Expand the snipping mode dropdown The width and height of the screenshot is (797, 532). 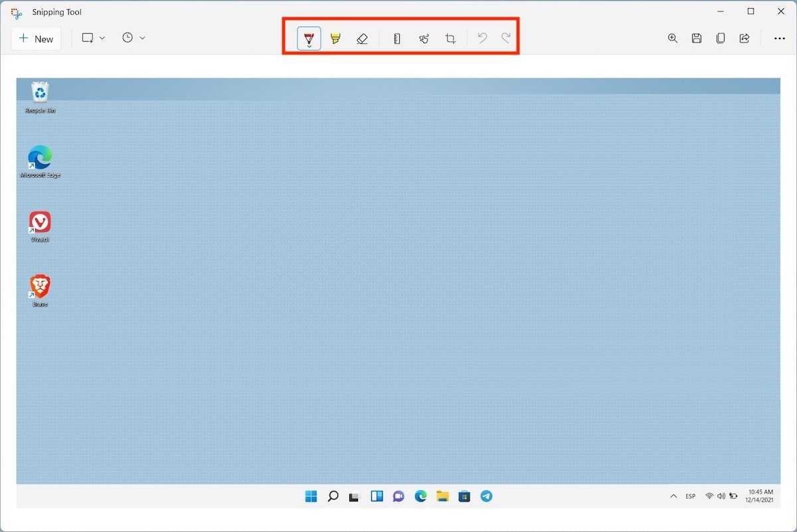(x=94, y=38)
